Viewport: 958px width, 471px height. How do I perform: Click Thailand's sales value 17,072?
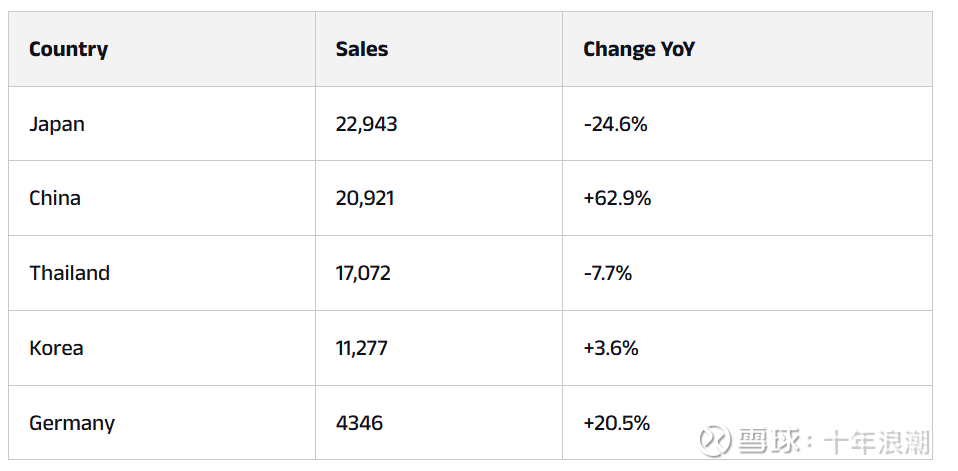(363, 273)
